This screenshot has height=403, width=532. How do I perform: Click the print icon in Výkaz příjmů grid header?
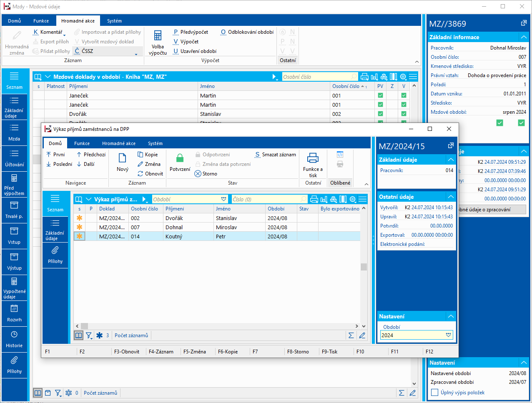[314, 199]
